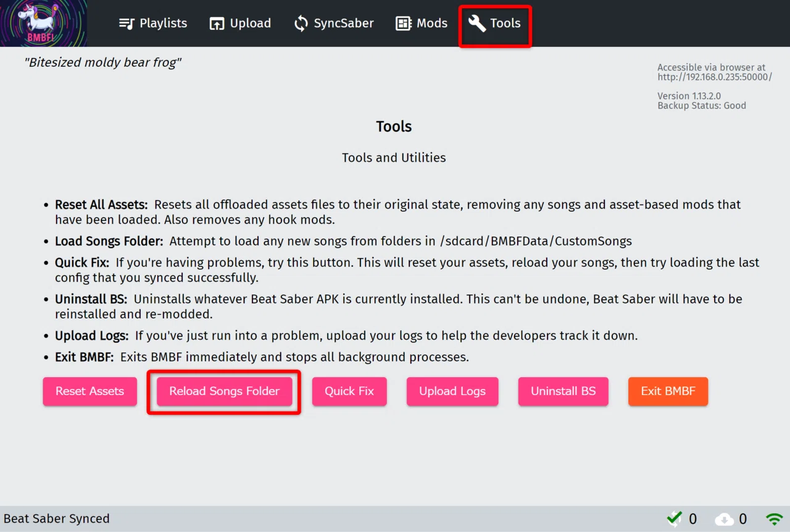
Task: Click the Reload Songs Folder button
Action: click(x=225, y=391)
